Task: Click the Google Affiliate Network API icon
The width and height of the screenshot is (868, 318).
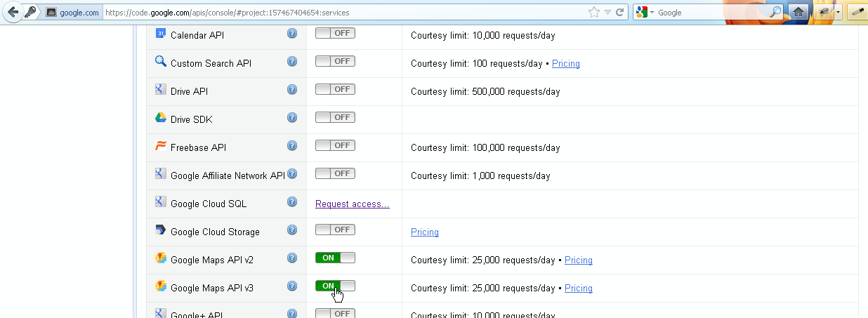Action: coord(160,173)
